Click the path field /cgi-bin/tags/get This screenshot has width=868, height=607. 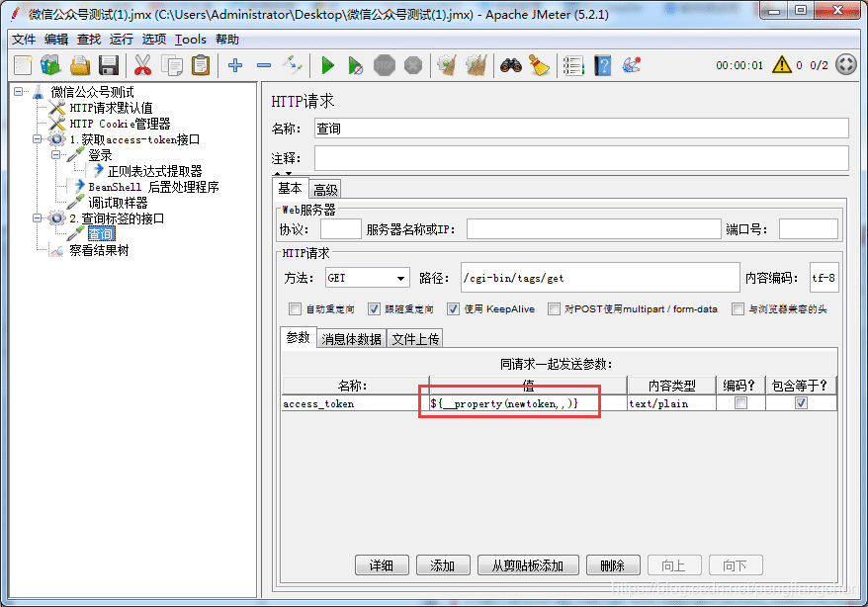coord(600,278)
